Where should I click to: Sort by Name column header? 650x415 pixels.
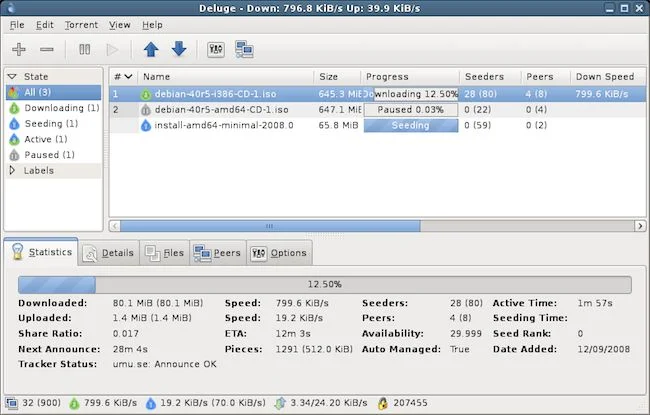point(226,77)
